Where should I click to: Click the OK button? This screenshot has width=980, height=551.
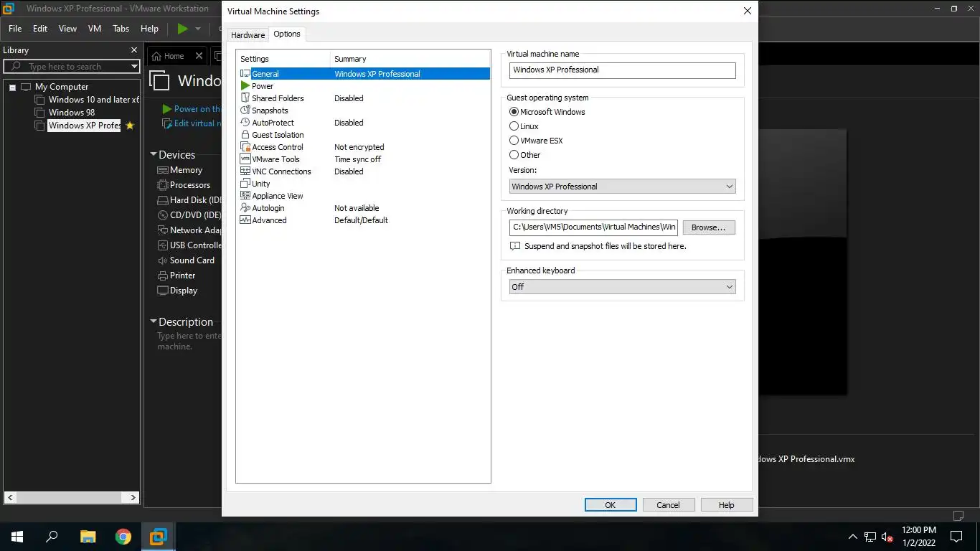pos(611,505)
